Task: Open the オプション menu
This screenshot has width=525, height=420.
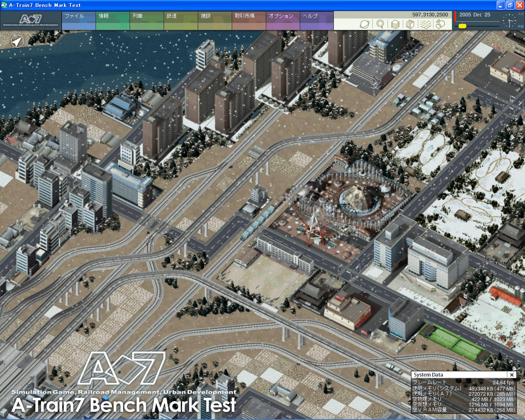Action: pos(283,21)
